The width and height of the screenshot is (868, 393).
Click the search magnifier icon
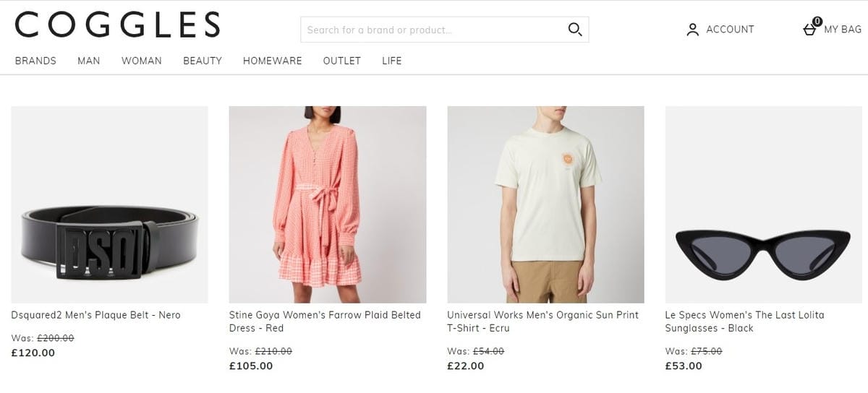(575, 30)
